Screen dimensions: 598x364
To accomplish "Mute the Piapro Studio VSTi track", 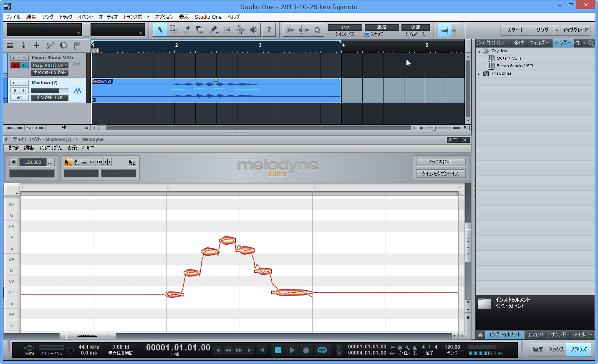I will tap(15, 58).
